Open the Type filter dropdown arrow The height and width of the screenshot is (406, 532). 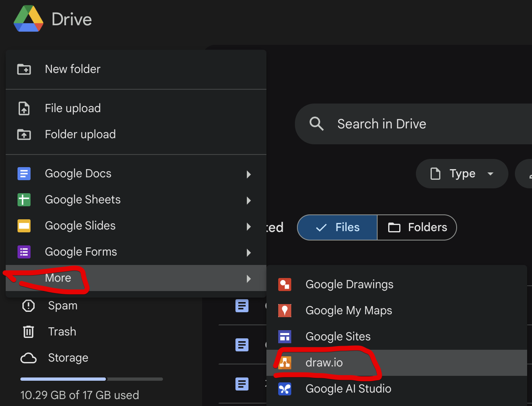coord(490,174)
